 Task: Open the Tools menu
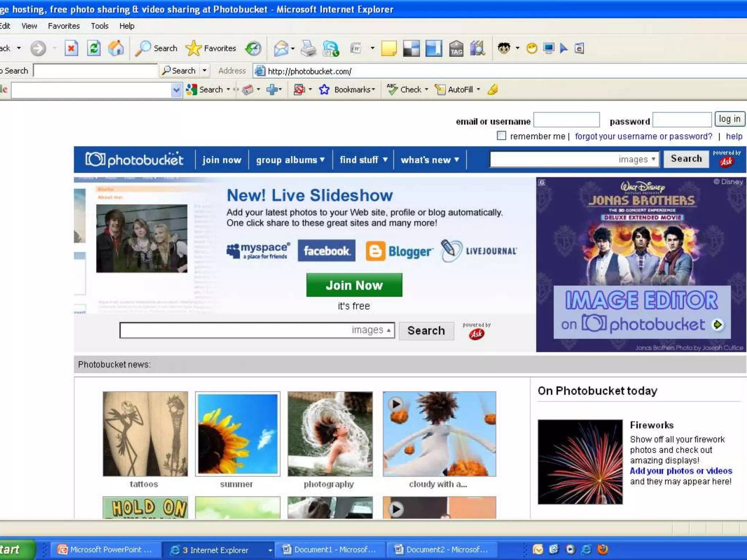pos(100,26)
